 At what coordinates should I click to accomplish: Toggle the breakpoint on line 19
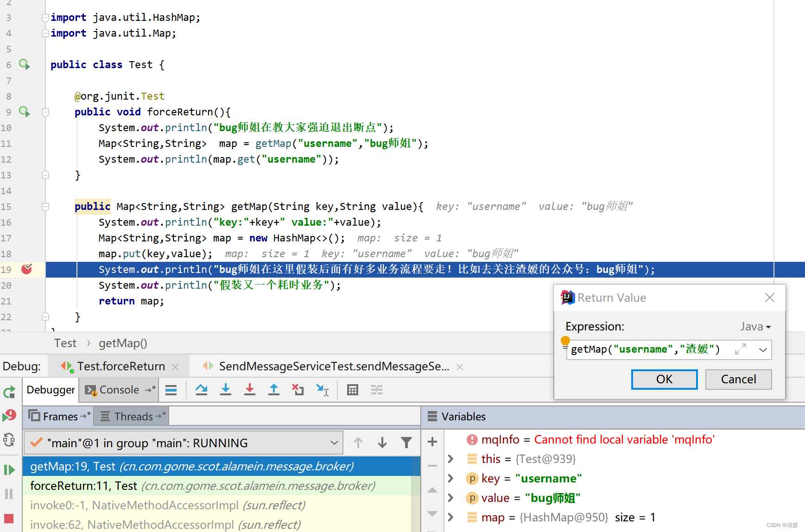pyautogui.click(x=27, y=269)
